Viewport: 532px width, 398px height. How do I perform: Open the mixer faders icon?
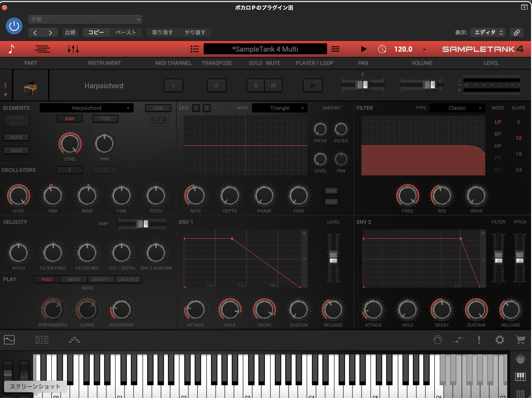pos(73,49)
